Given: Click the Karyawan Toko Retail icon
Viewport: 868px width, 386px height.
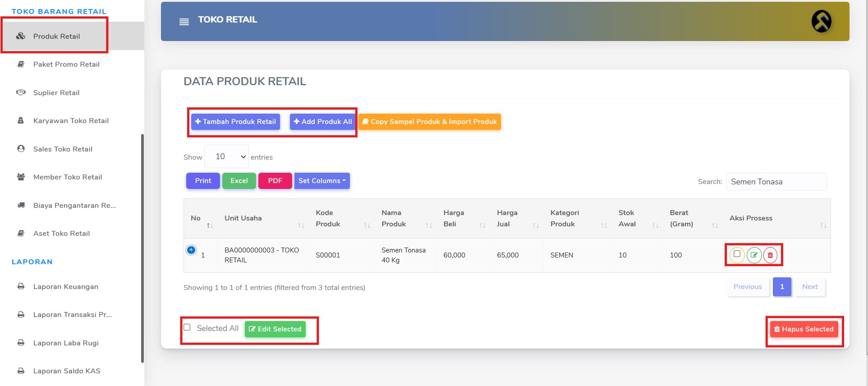Looking at the screenshot, I should coord(21,120).
